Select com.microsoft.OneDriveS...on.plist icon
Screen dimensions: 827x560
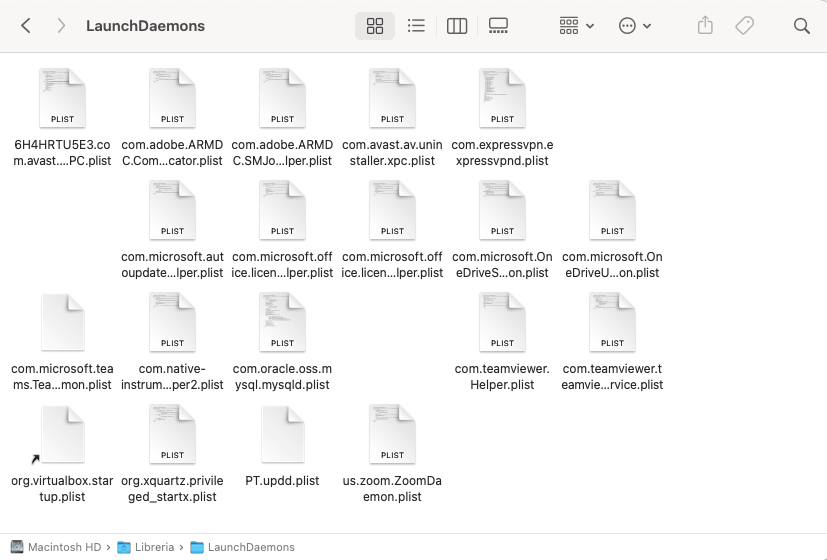(x=502, y=210)
